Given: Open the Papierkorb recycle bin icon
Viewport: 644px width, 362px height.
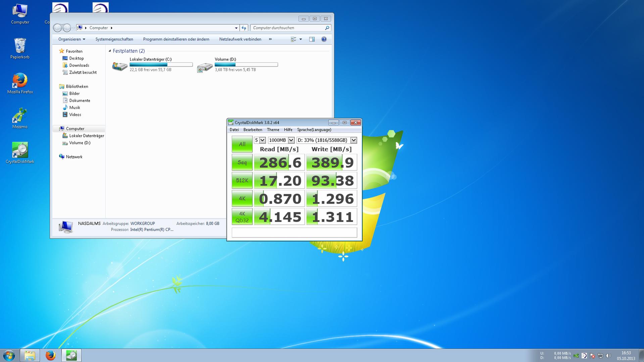Looking at the screenshot, I should pos(20,49).
